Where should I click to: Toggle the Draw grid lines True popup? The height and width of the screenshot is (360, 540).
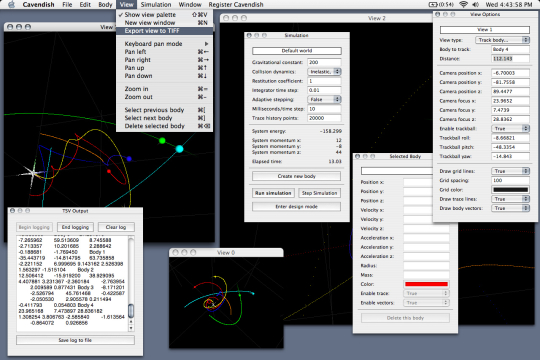tap(510, 171)
